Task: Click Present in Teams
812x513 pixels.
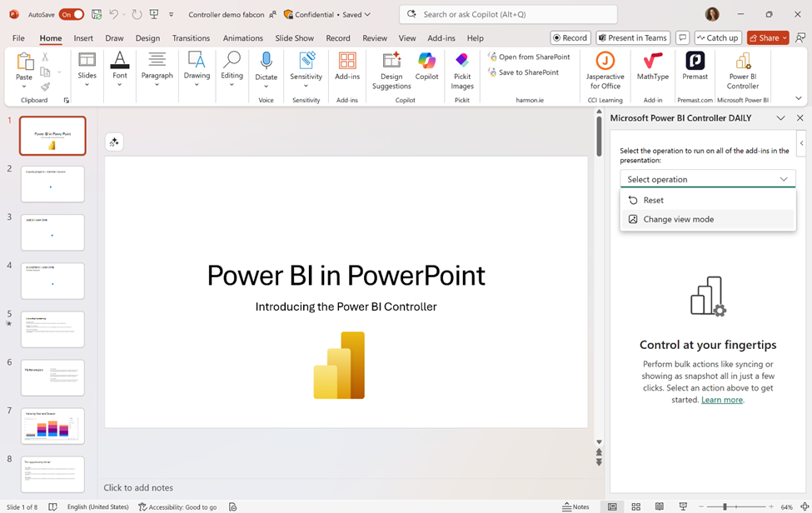Action: [633, 37]
